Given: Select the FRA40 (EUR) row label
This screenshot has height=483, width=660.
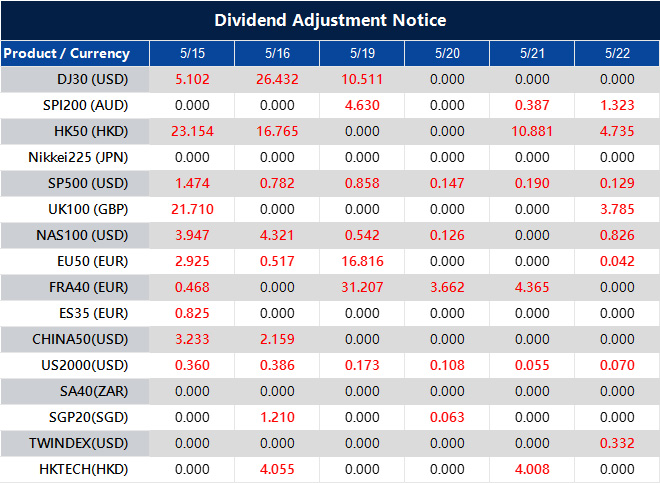Looking at the screenshot, I should coord(79,287).
